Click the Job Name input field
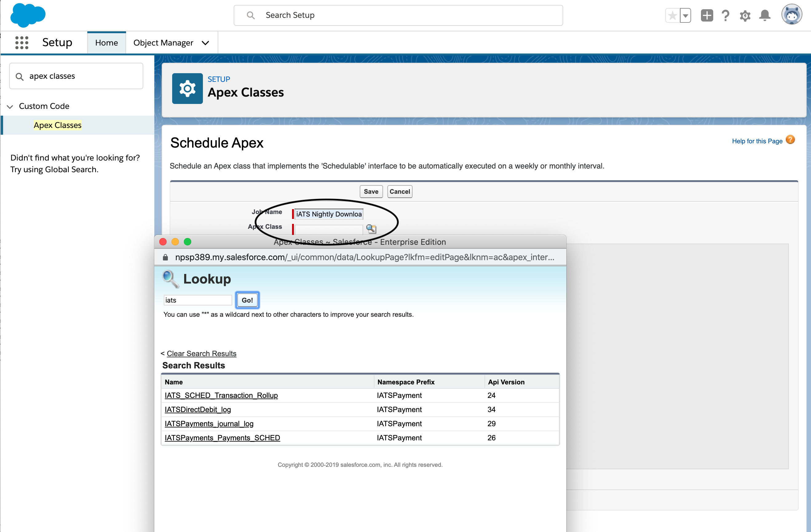 coord(329,214)
